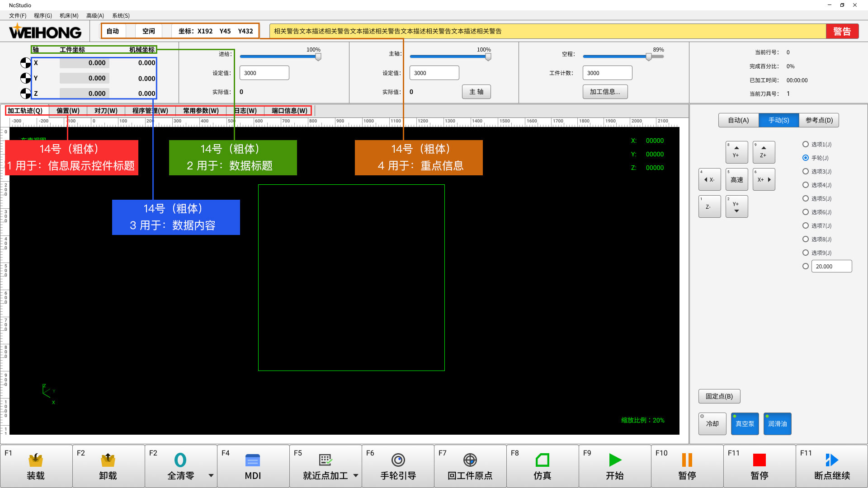This screenshot has width=868, height=488.
Task: Switch to the 加工轨迹(Q) tab
Action: tap(25, 111)
